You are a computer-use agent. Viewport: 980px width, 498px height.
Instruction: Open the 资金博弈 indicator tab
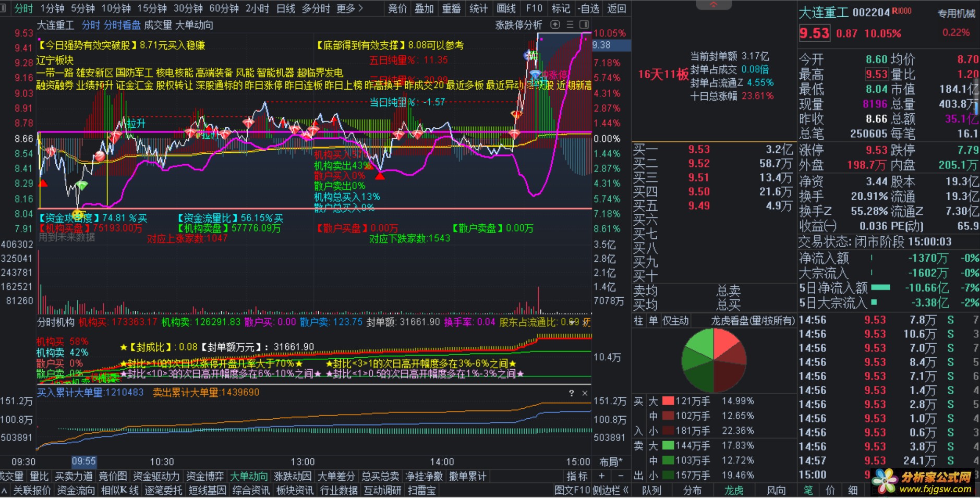[x=205, y=476]
